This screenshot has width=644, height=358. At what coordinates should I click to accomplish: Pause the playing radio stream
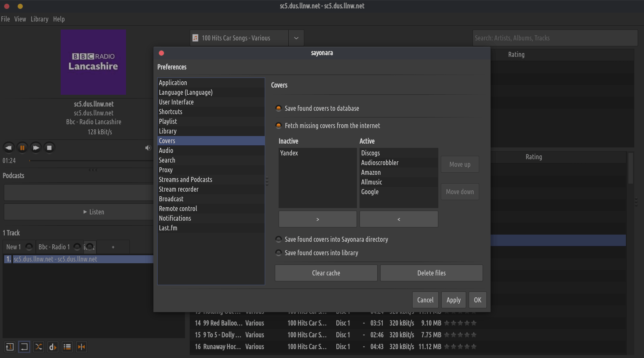coord(22,148)
